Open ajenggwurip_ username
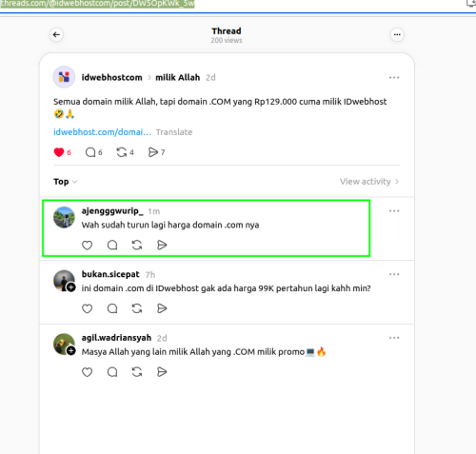476x454 pixels. click(x=112, y=211)
